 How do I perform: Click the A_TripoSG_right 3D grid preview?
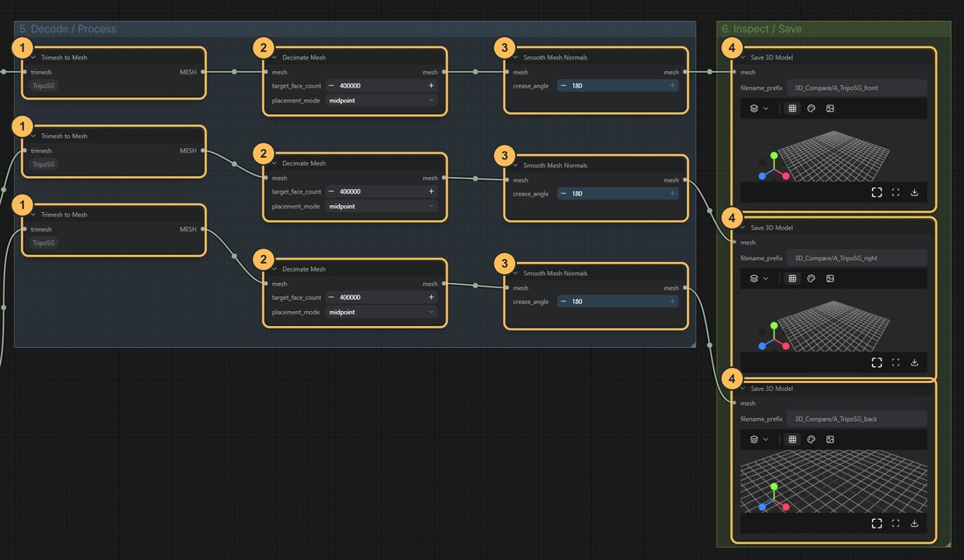pyautogui.click(x=833, y=326)
